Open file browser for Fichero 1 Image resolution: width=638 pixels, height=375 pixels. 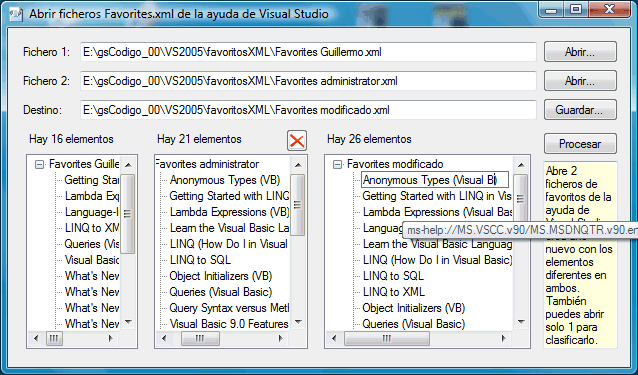pyautogui.click(x=580, y=52)
